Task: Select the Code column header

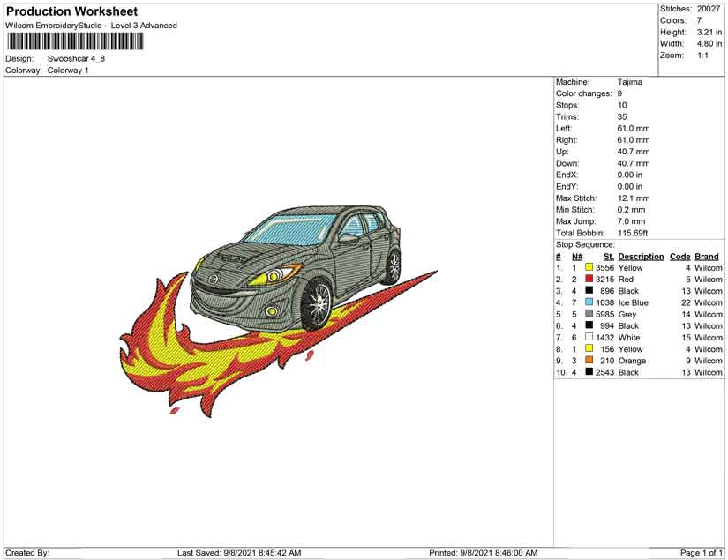Action: click(x=679, y=257)
